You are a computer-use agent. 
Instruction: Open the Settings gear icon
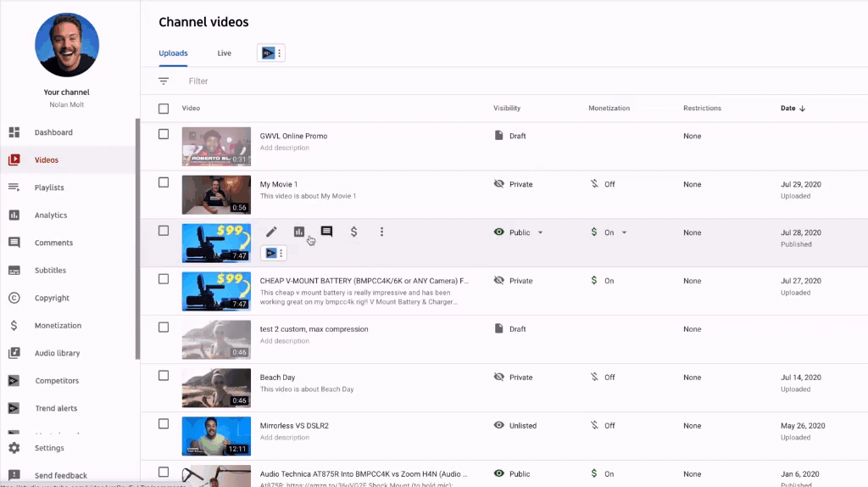tap(14, 448)
